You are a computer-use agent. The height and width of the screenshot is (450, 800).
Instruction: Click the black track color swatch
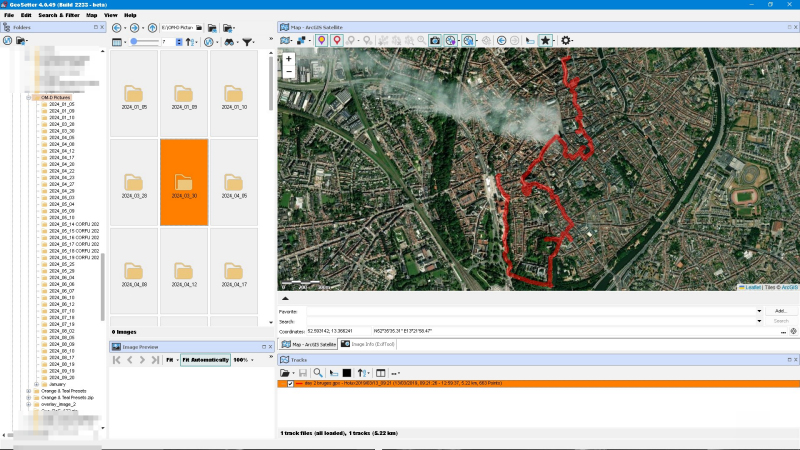pyautogui.click(x=346, y=372)
